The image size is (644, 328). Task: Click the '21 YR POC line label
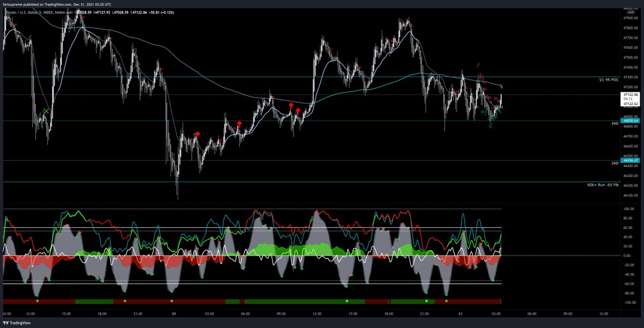coord(609,79)
